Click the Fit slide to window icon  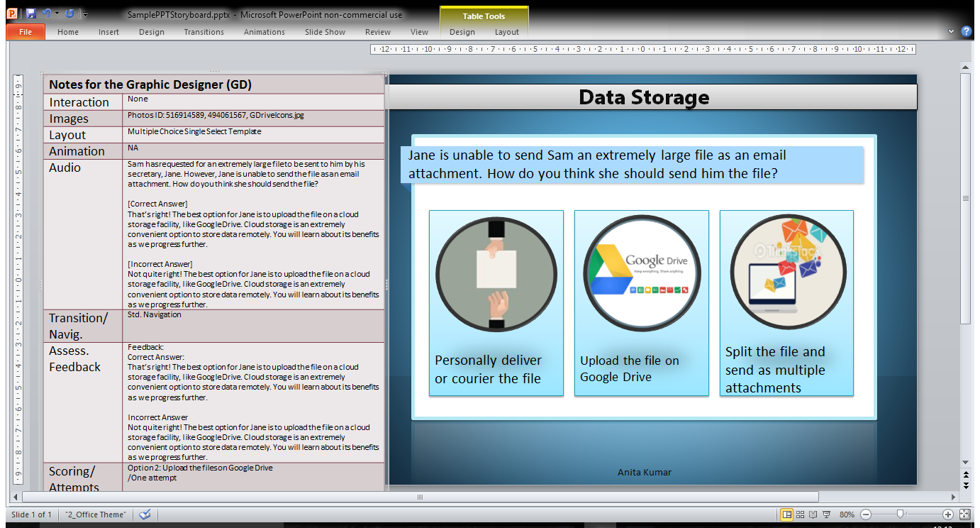coord(964,515)
